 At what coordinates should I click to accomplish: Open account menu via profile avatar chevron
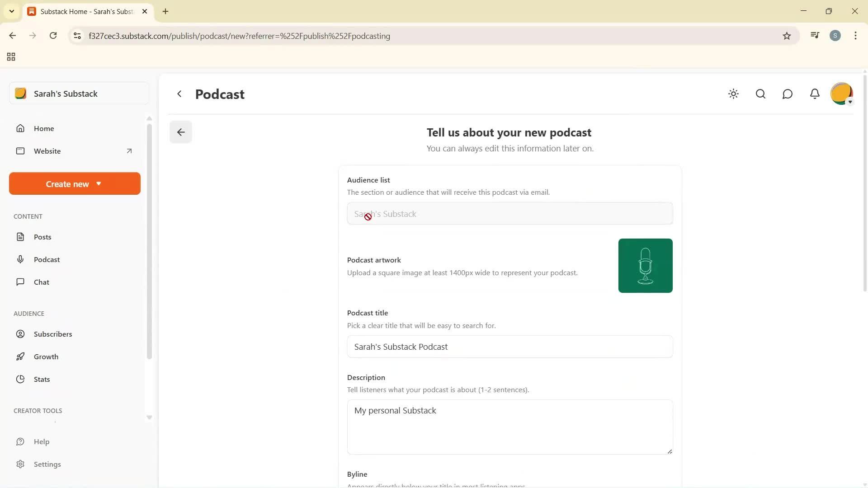click(x=851, y=103)
